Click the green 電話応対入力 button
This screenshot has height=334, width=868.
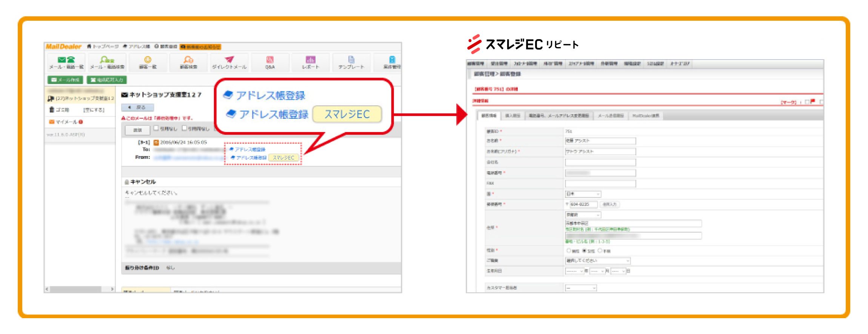(x=107, y=80)
